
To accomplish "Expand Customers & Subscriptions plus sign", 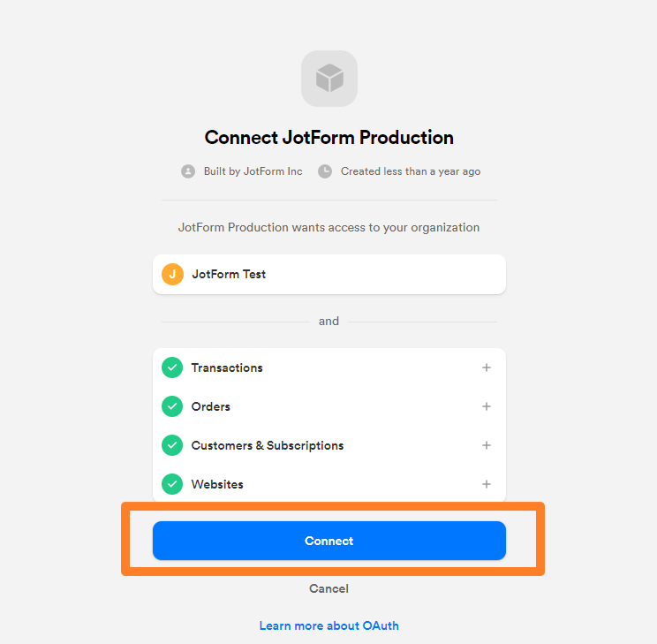I will [487, 445].
